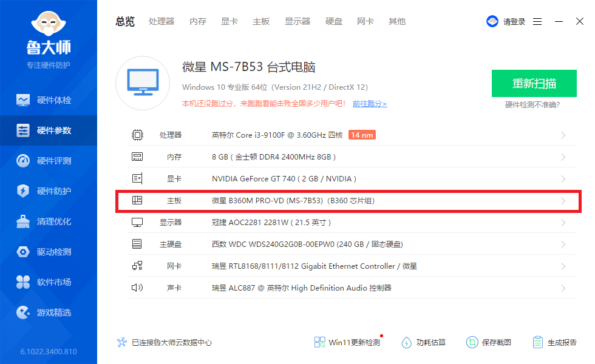Screen dimensions: 595x364
Task: Open 驱动检测 driver section
Action: 49,252
